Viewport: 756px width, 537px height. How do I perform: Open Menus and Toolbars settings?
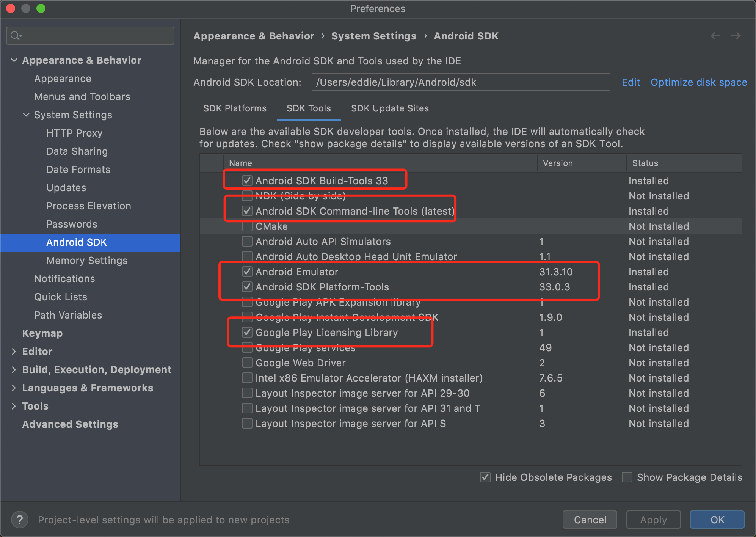pos(82,97)
